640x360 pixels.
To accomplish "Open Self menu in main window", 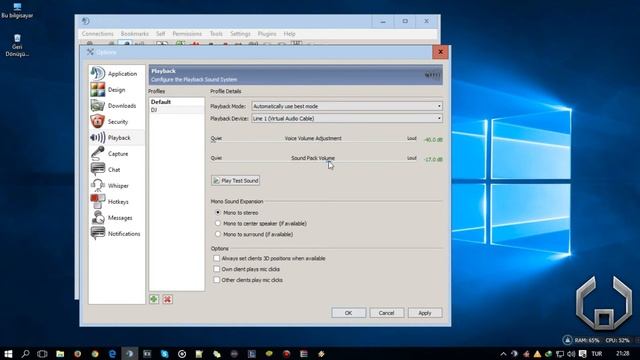I will [160, 34].
